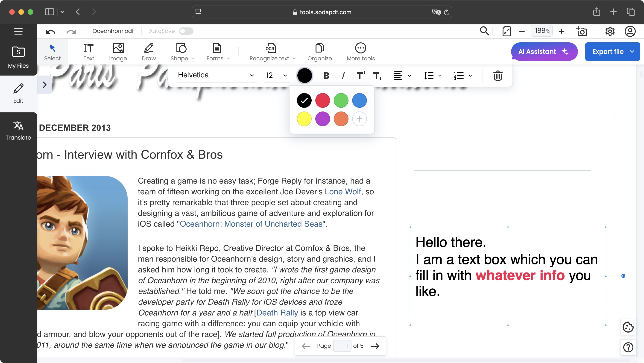Open AI Assistant panel
This screenshot has height=363, width=644.
point(544,51)
